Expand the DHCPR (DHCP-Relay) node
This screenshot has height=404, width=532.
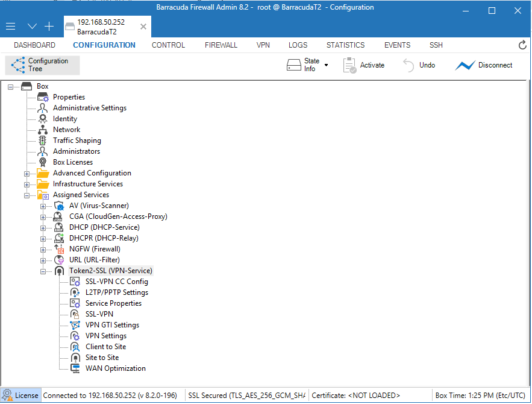(43, 239)
